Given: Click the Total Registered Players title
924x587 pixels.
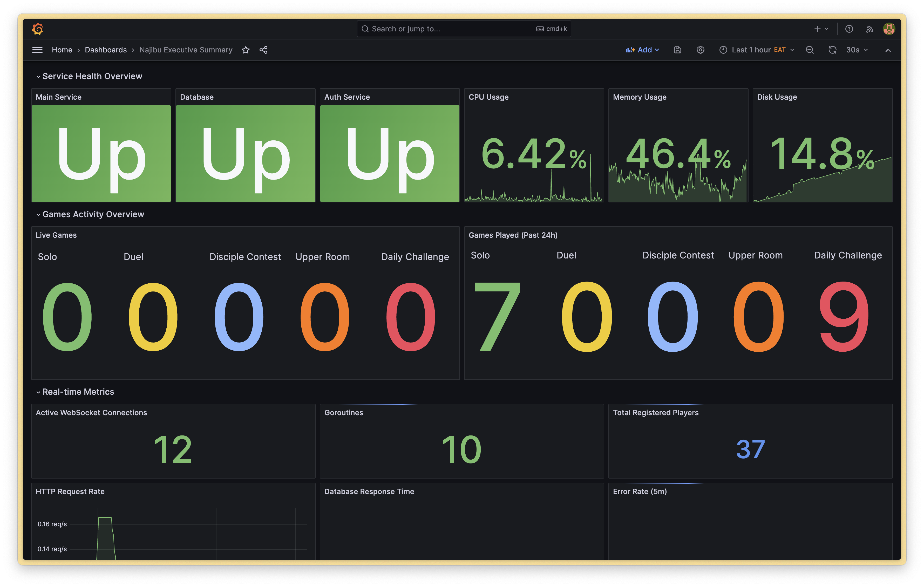Looking at the screenshot, I should tap(655, 412).
